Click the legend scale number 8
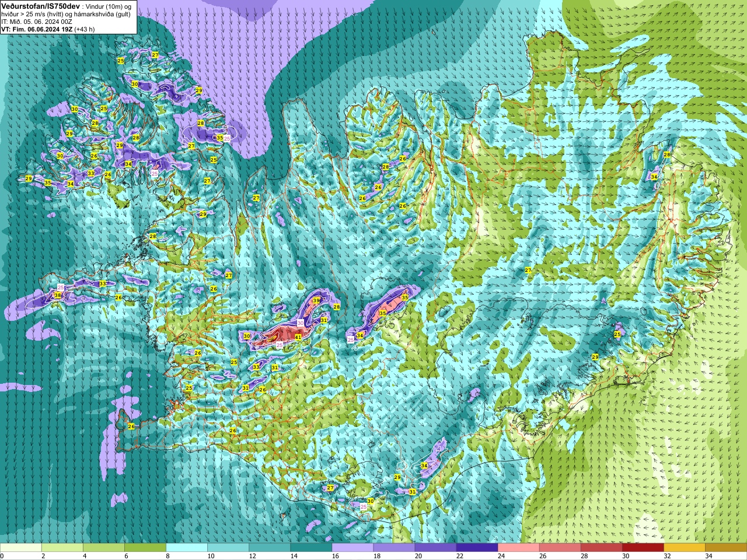747x560 pixels. (167, 556)
